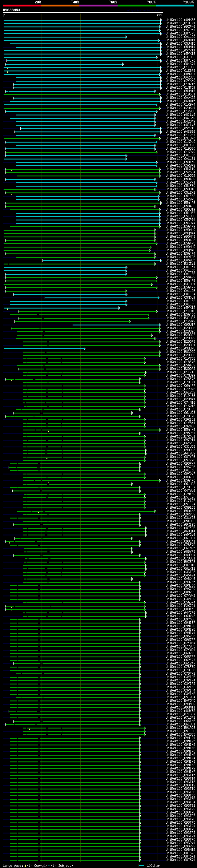Click the purple ~60% identity legend segment
The image size is (197, 868).
click(x=99, y=6)
